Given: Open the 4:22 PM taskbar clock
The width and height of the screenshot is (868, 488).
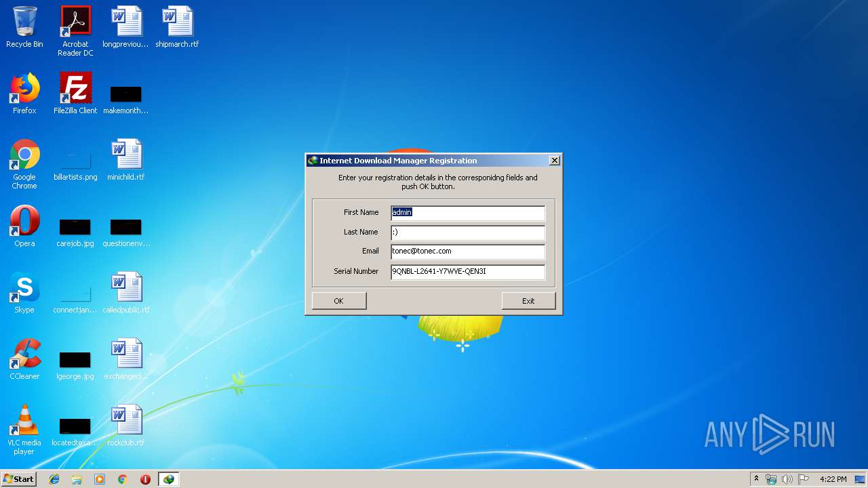Looking at the screenshot, I should click(833, 479).
